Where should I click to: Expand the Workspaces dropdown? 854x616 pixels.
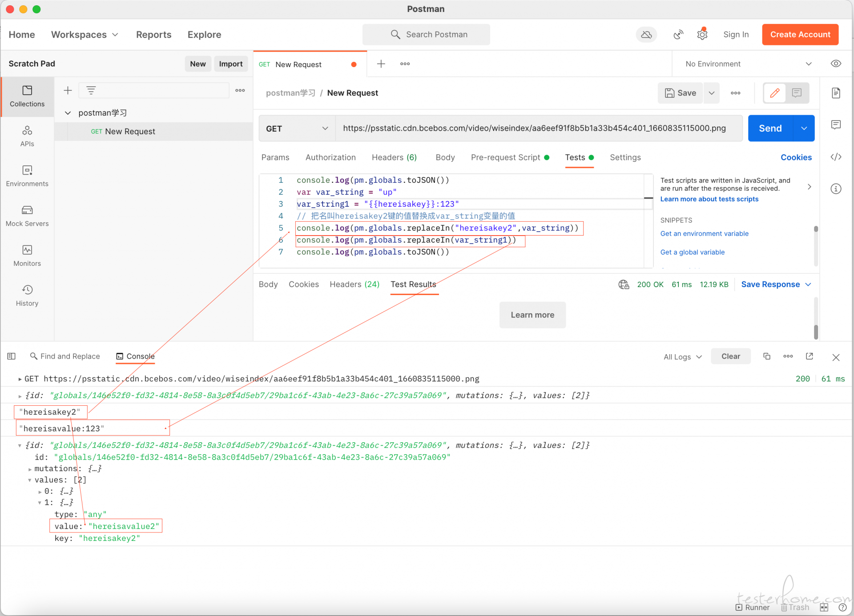pos(85,35)
